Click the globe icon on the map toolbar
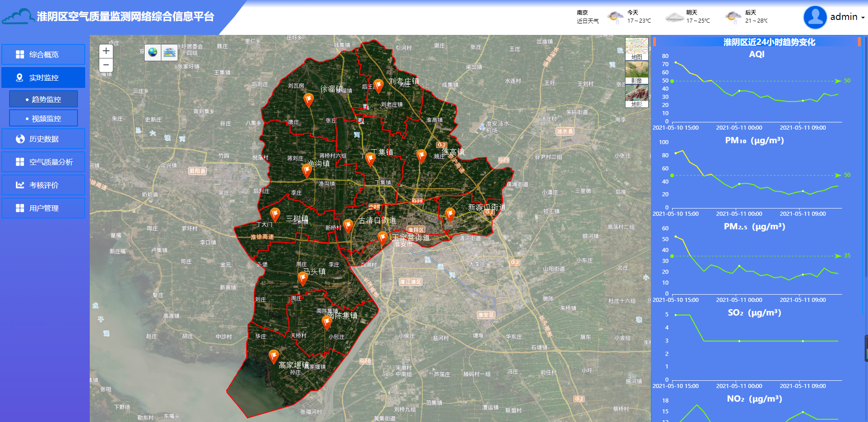The width and height of the screenshot is (868, 422). [x=153, y=53]
